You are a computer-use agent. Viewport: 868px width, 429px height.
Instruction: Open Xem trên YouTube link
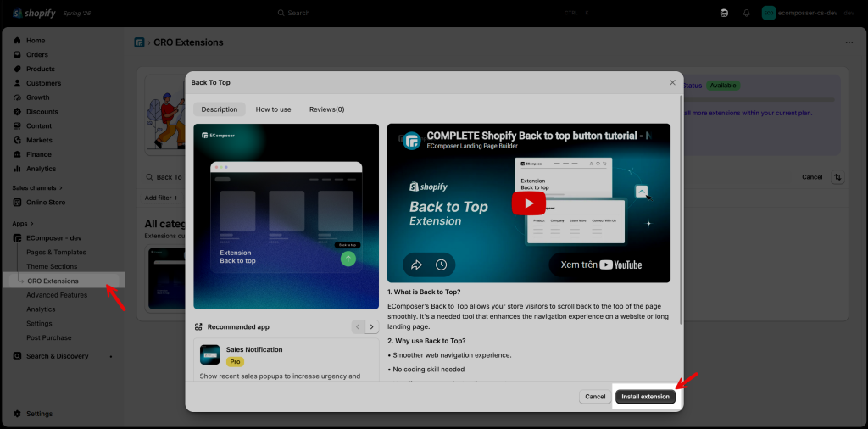click(601, 265)
